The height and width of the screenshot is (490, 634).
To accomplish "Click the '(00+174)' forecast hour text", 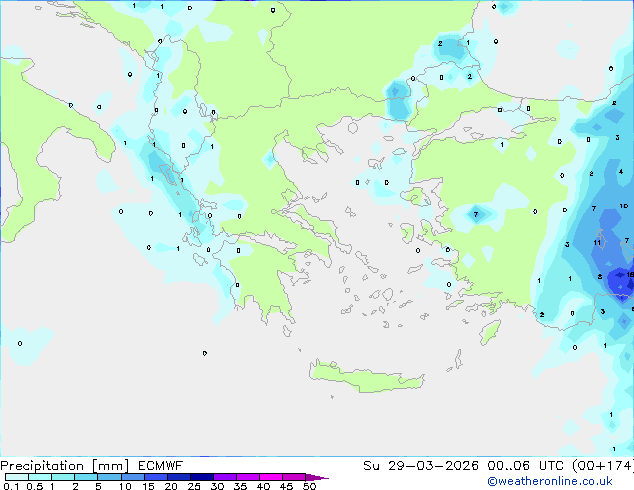I will click(603, 466).
